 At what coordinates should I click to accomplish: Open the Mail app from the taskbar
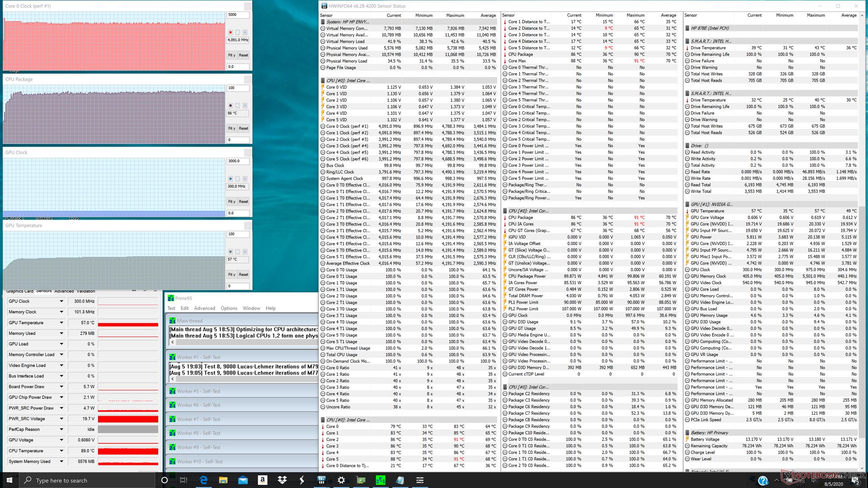(x=243, y=480)
